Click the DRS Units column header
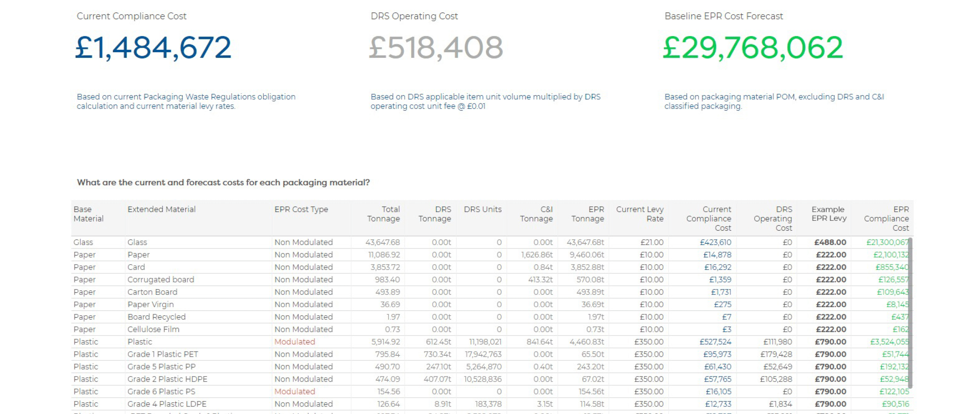 pyautogui.click(x=482, y=209)
